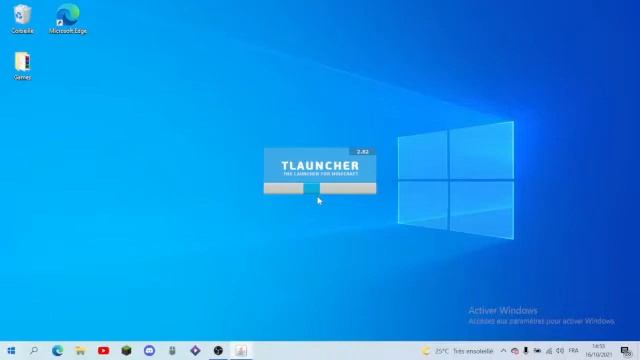This screenshot has height=360, width=640.
Task: Open the purple diamond taskbar app icon
Action: coord(195,351)
